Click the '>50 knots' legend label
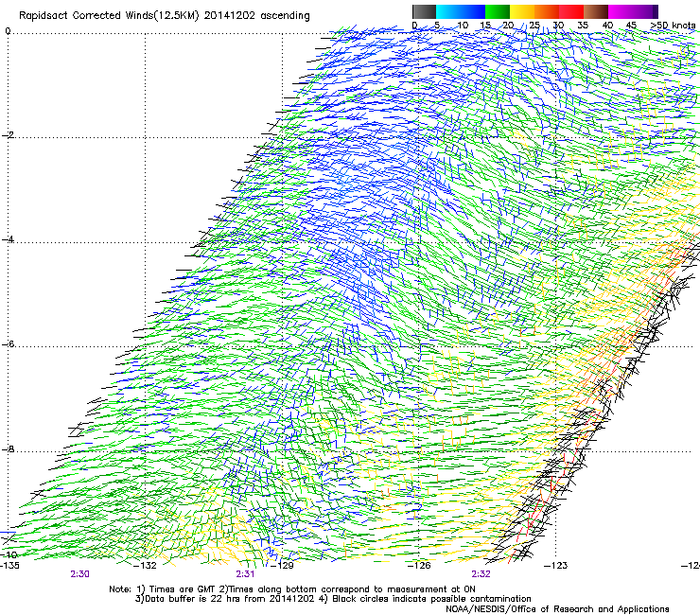 (x=673, y=26)
